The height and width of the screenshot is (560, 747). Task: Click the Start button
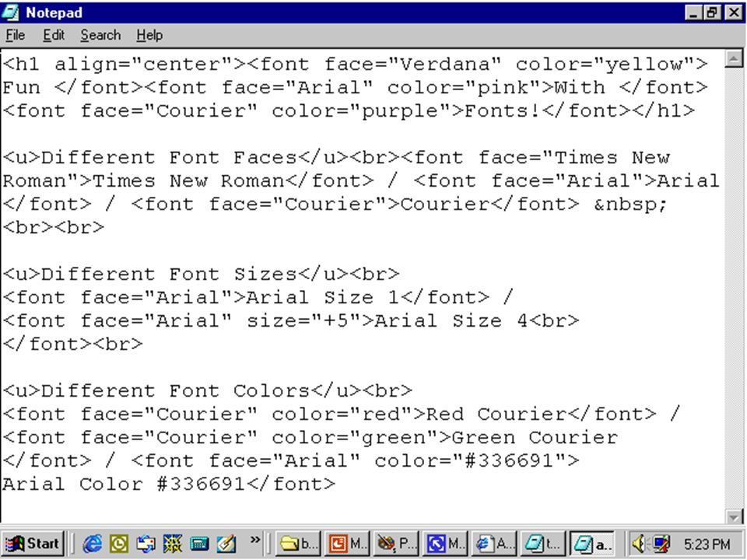tap(32, 544)
